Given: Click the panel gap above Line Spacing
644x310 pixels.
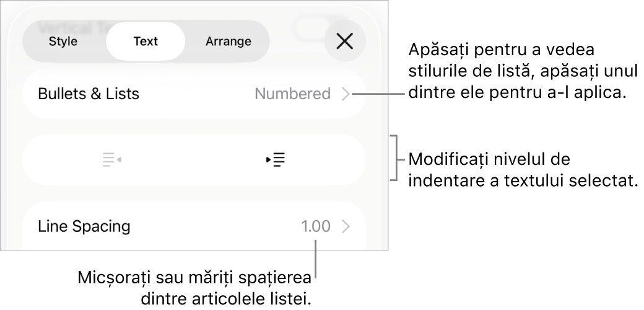Looking at the screenshot, I should point(194,193).
